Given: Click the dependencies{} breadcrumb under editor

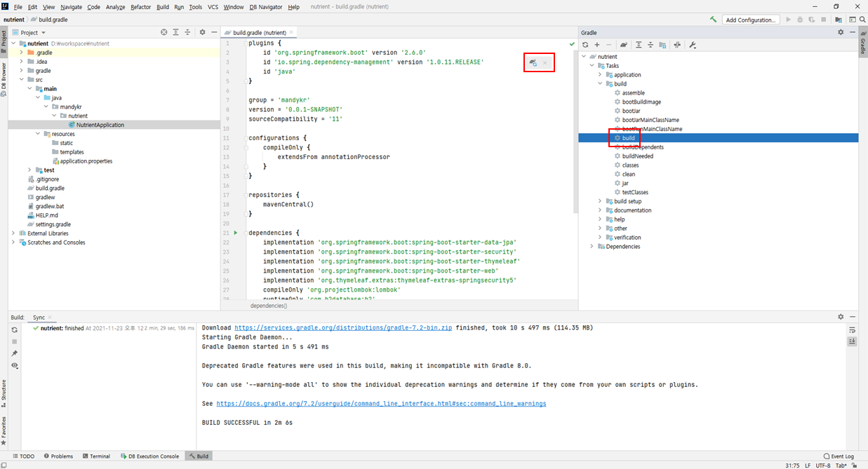Looking at the screenshot, I should click(267, 306).
